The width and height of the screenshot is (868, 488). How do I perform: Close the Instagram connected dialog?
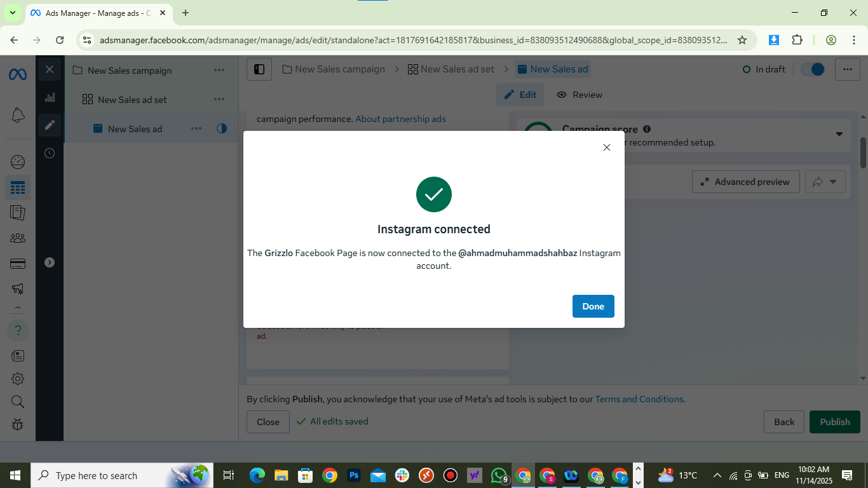point(606,147)
